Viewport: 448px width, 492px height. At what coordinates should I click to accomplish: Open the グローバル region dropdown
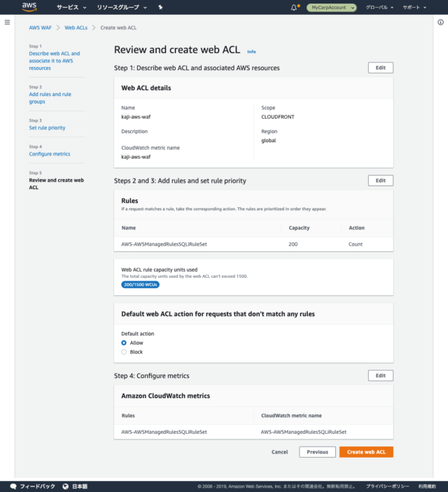click(379, 8)
